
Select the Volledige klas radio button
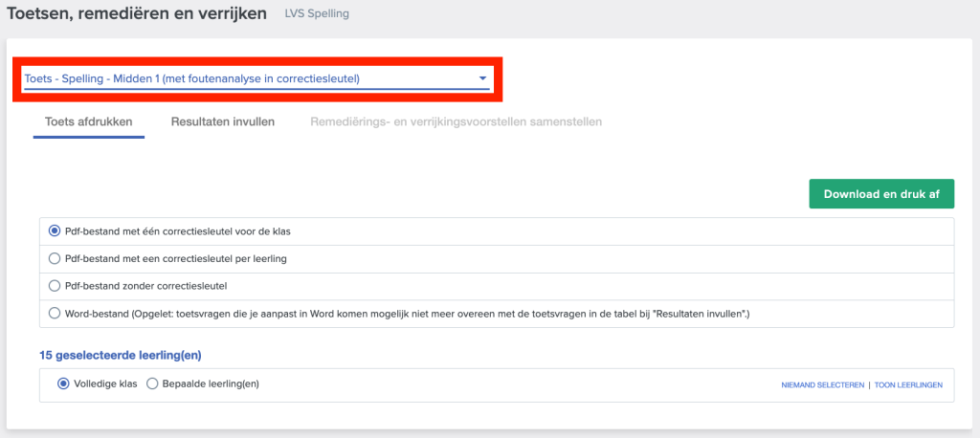(x=63, y=383)
